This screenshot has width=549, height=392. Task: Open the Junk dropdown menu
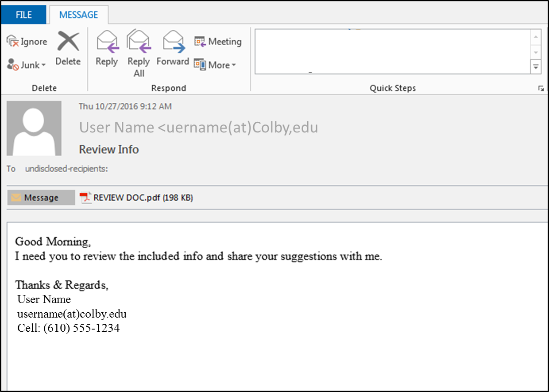tap(27, 65)
